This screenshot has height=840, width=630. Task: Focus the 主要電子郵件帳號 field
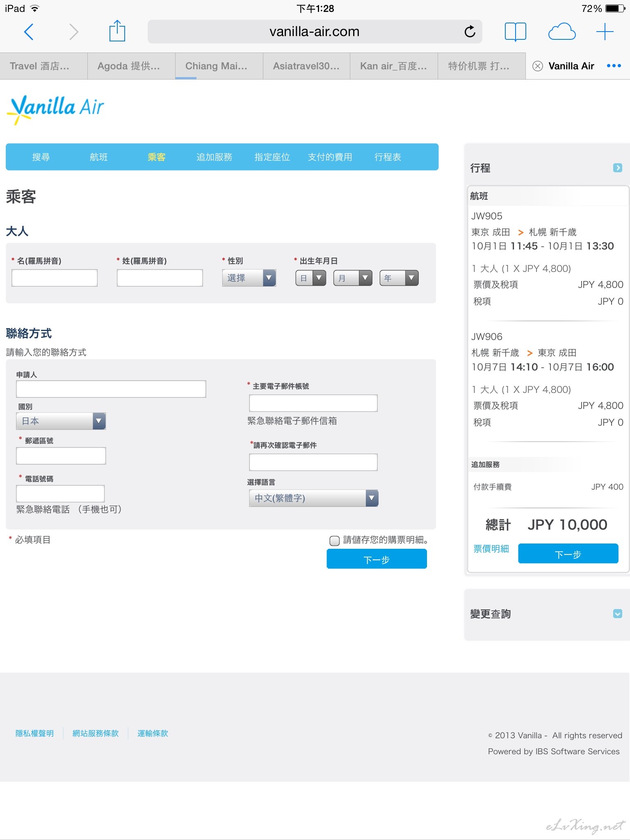pos(313,403)
